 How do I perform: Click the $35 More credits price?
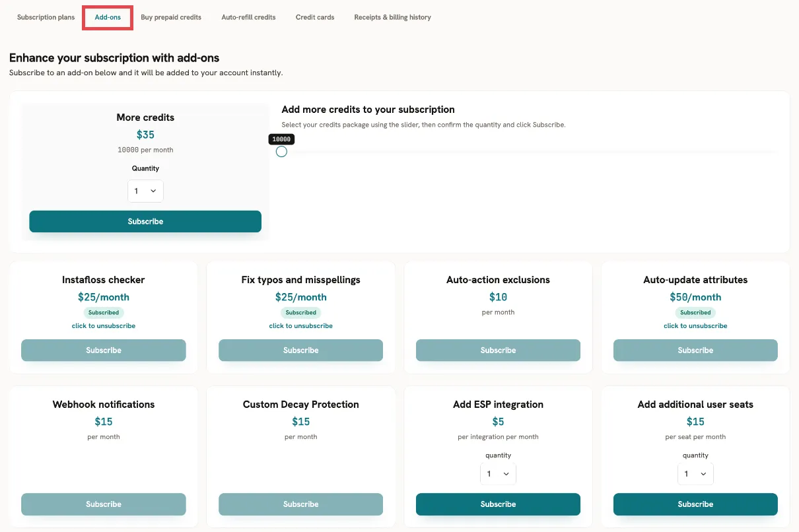pyautogui.click(x=145, y=135)
